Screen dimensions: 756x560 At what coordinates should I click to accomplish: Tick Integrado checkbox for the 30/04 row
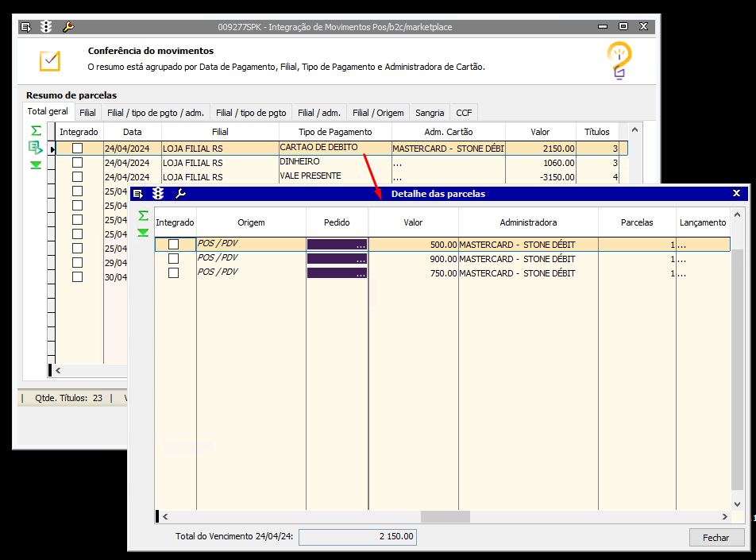[77, 277]
